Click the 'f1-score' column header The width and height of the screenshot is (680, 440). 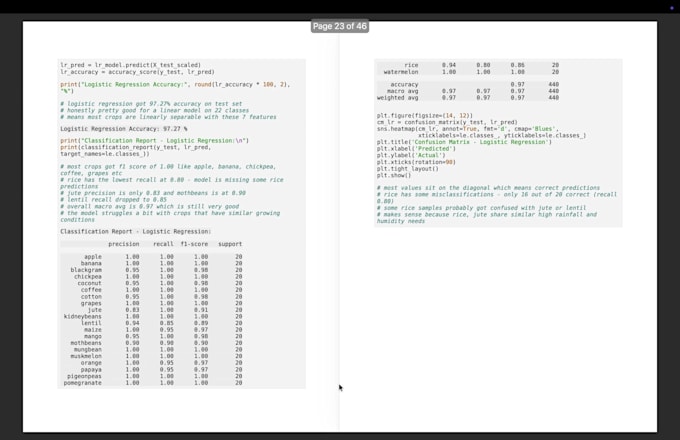pyautogui.click(x=194, y=244)
